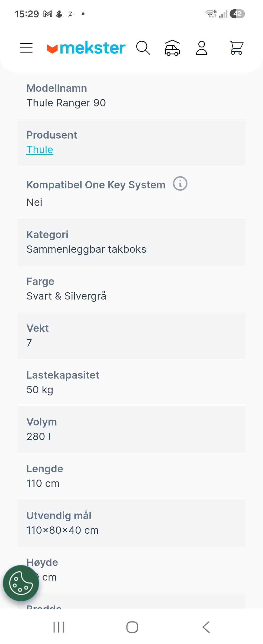This screenshot has height=644, width=263.
Task: Open the car garage vehicle selector icon
Action: pyautogui.click(x=172, y=48)
